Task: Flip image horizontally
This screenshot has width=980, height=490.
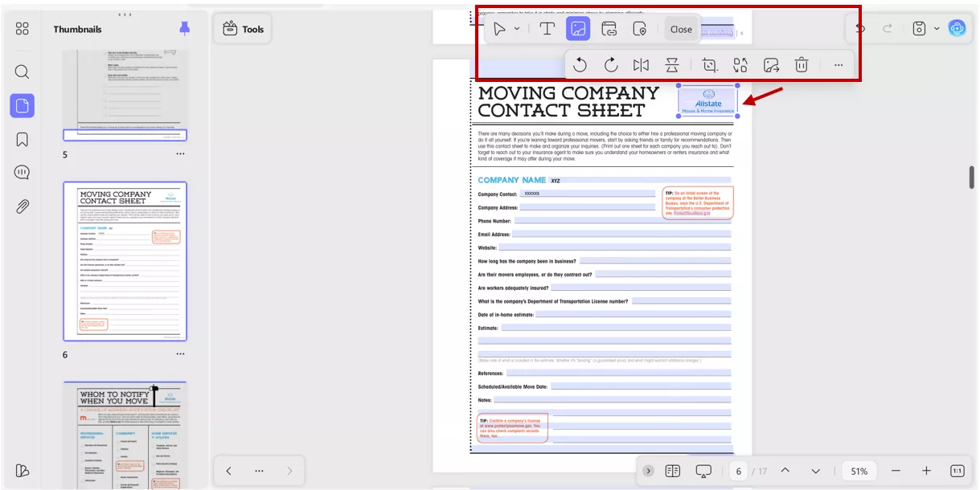Action: pyautogui.click(x=641, y=65)
